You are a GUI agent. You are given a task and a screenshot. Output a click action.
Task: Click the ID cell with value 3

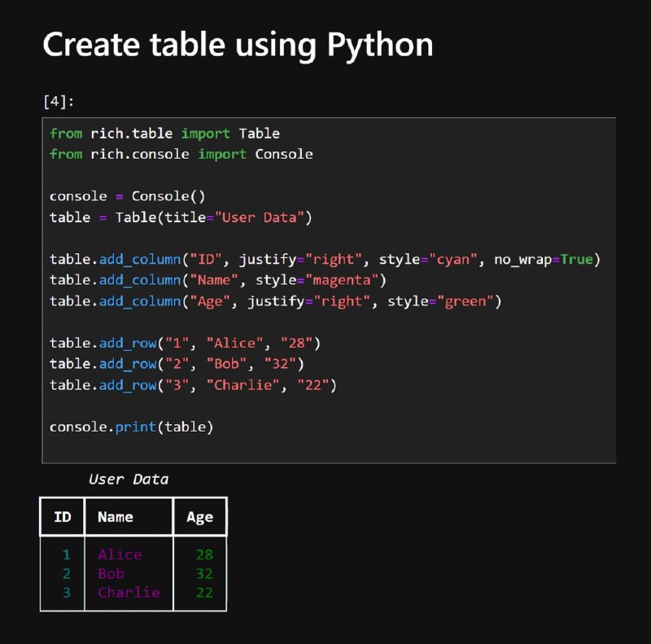coord(67,593)
